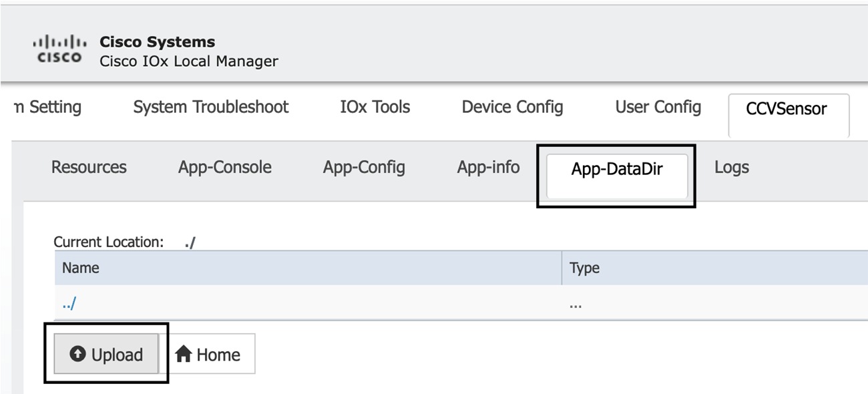This screenshot has width=868, height=394.
Task: Select the App-Config sub-tab
Action: coord(364,167)
